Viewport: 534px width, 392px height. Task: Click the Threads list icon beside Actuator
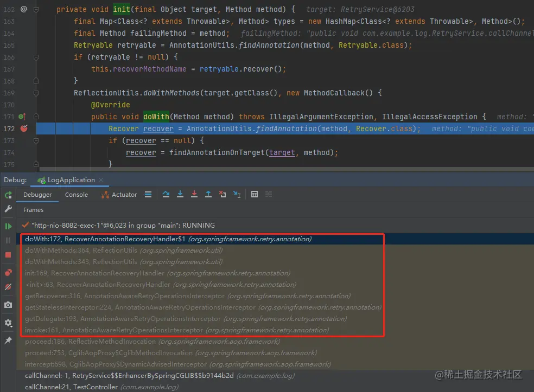[x=148, y=194]
